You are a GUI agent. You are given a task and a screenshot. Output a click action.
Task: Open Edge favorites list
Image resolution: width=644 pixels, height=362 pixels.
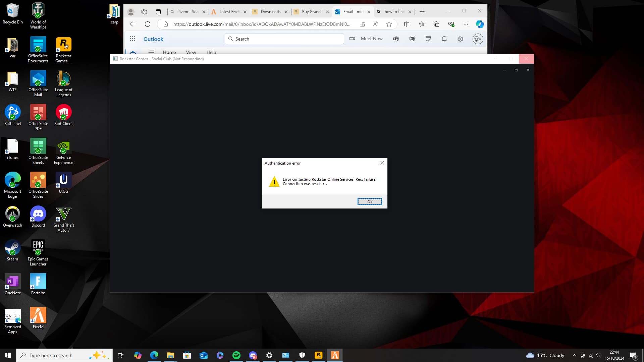point(422,24)
